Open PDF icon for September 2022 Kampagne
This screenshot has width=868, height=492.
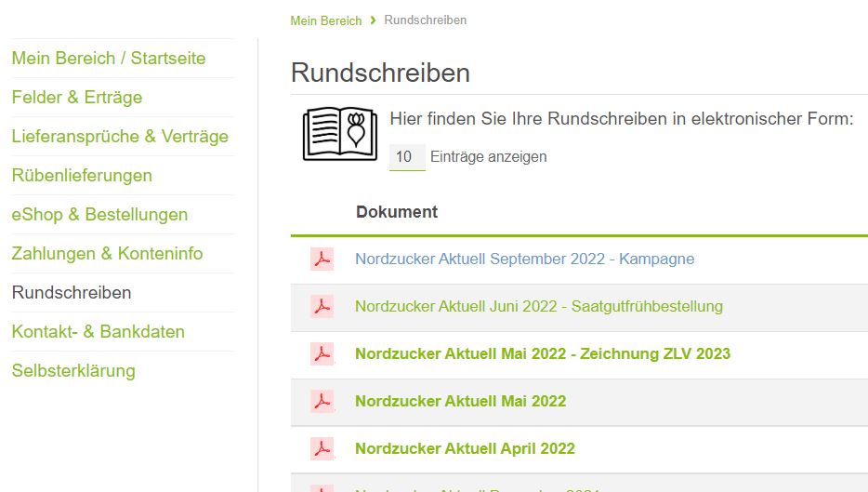coord(322,259)
